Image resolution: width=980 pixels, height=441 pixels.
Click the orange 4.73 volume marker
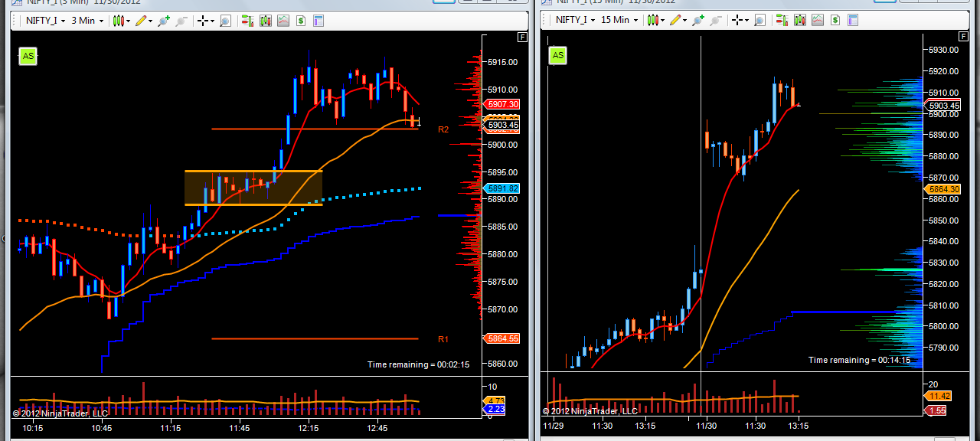click(495, 400)
